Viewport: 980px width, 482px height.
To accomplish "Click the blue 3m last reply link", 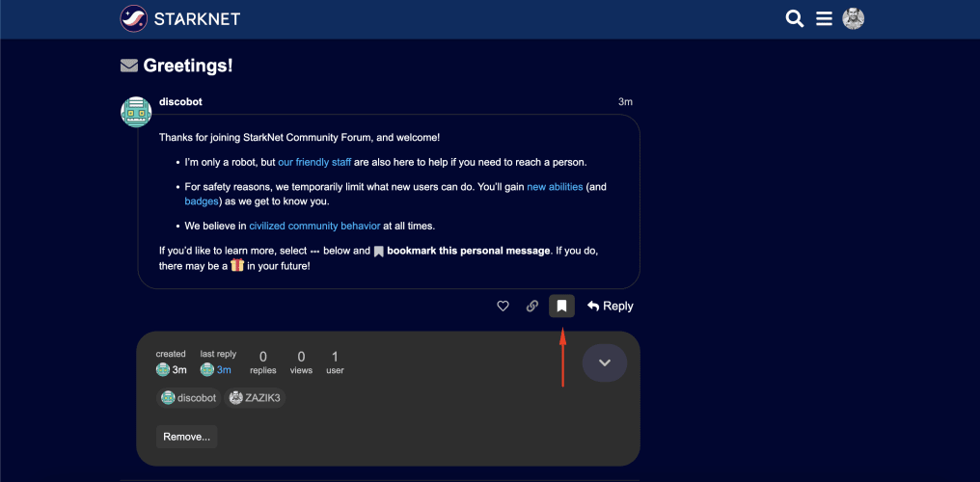I will coord(224,369).
